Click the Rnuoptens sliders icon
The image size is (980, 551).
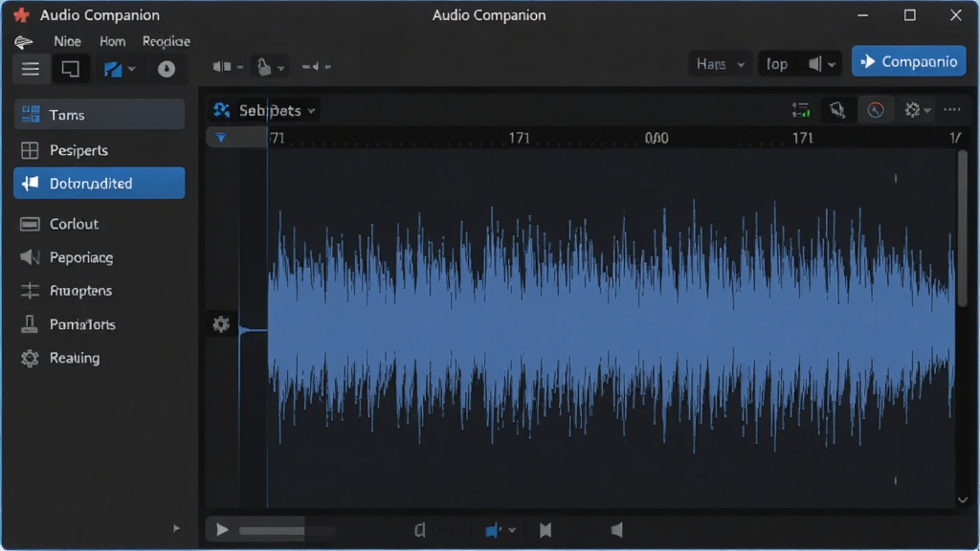30,291
